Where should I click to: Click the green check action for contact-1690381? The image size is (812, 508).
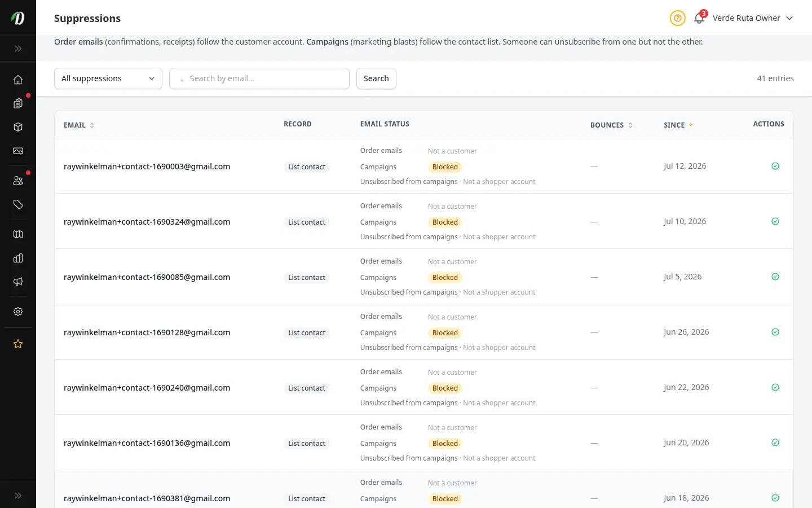click(x=775, y=498)
